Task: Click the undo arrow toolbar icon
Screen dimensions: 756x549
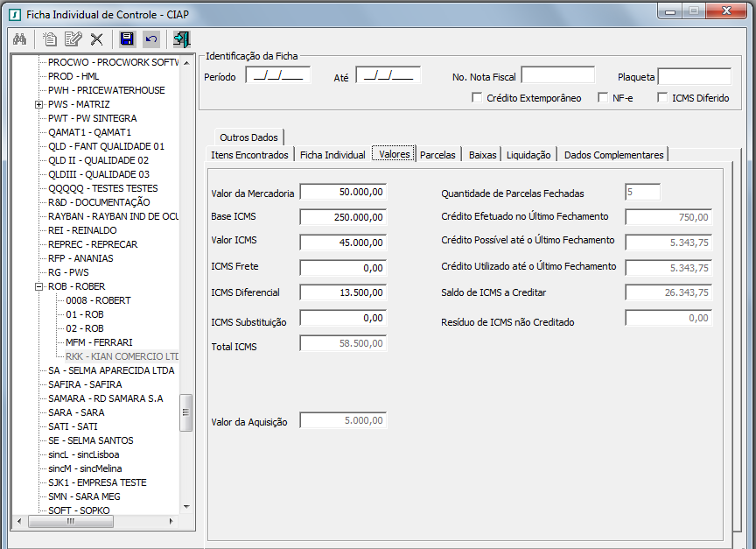Action: point(150,39)
